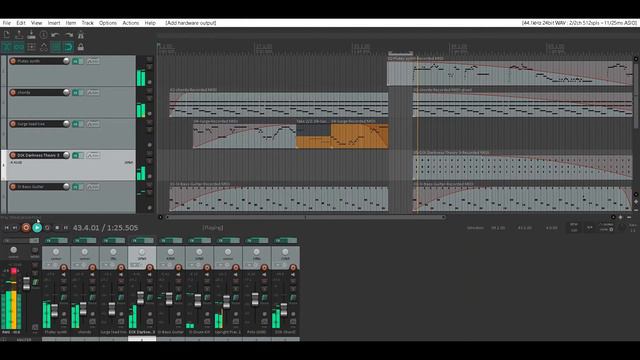Click the Plates synth track volume knob
Viewport: 640px width, 360px height.
[66, 61]
